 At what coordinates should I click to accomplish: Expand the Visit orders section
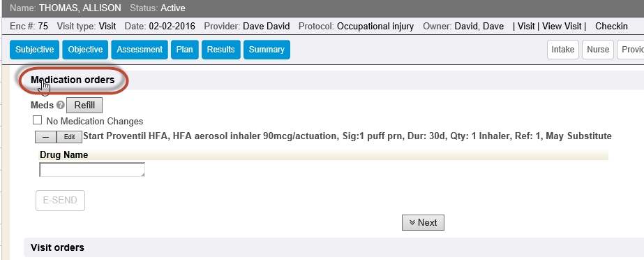point(57,247)
